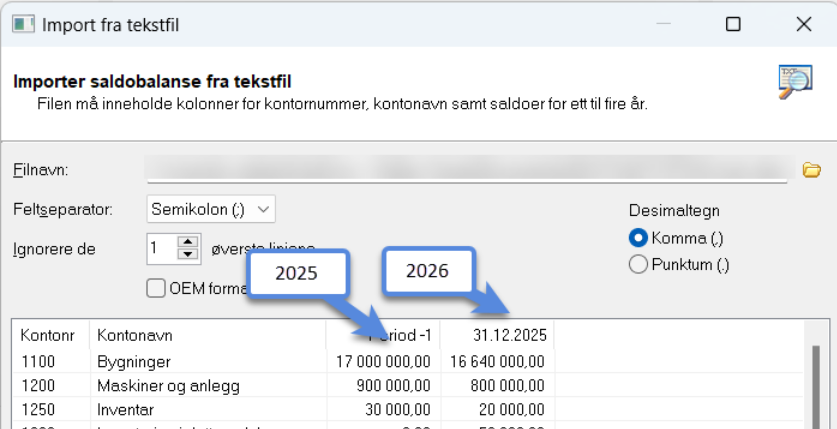Image resolution: width=837 pixels, height=429 pixels.
Task: Open the Feltseparator dropdown
Action: point(211,209)
